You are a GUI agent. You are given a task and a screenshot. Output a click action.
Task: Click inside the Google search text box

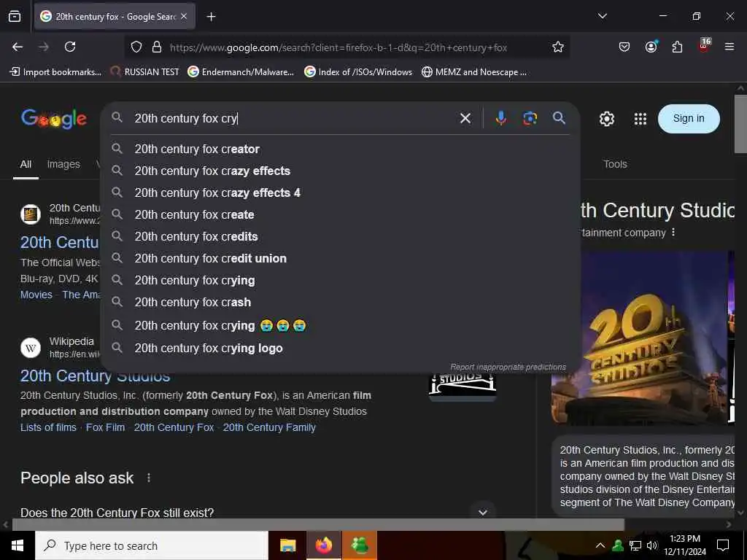(290, 118)
